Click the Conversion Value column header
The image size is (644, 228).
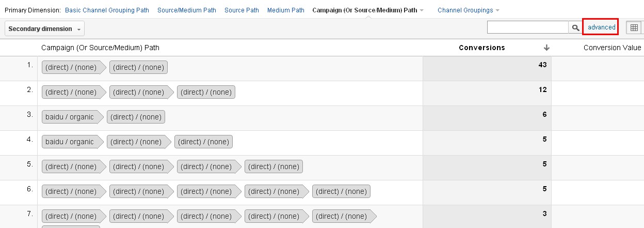click(x=613, y=48)
